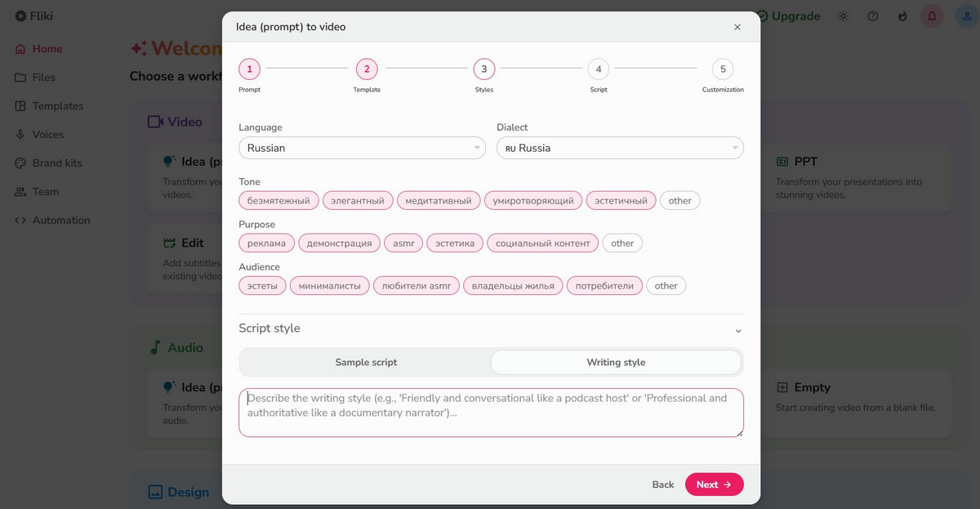Click the Files folder icon
Image resolution: width=980 pixels, height=509 pixels.
click(x=20, y=78)
